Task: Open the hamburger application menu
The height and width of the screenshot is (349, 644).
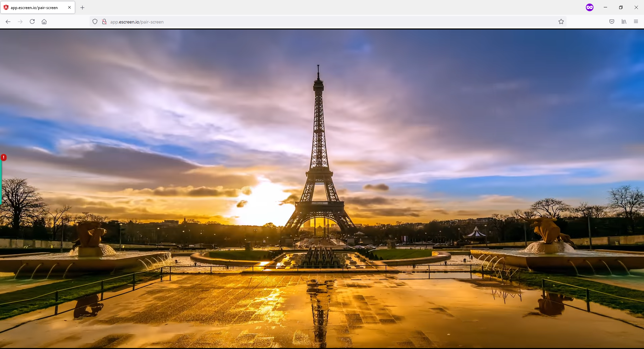Action: (636, 22)
